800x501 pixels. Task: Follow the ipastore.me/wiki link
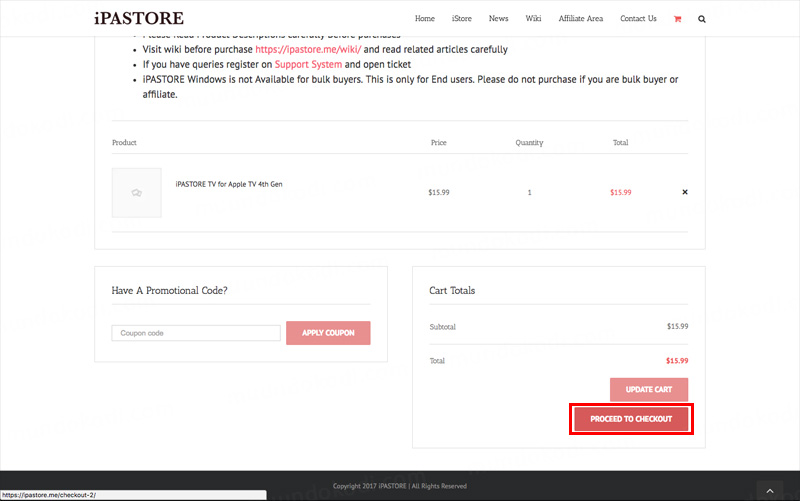tap(308, 49)
